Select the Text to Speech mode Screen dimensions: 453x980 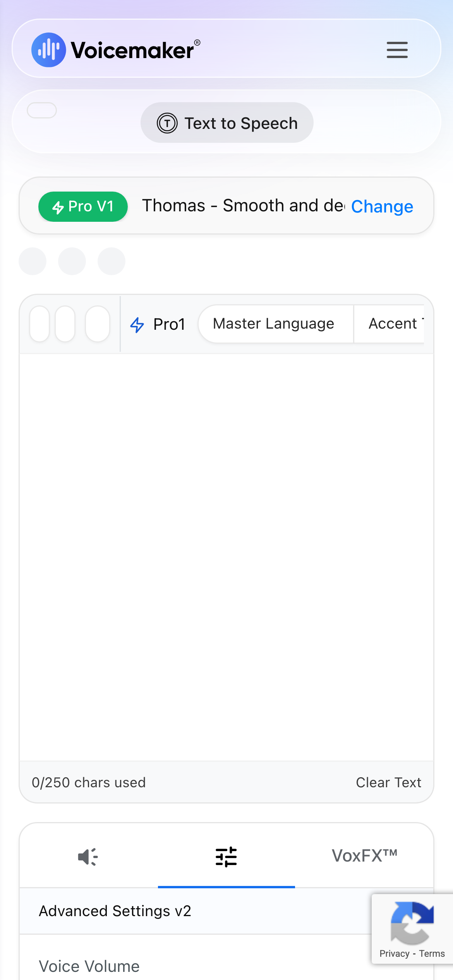point(227,123)
